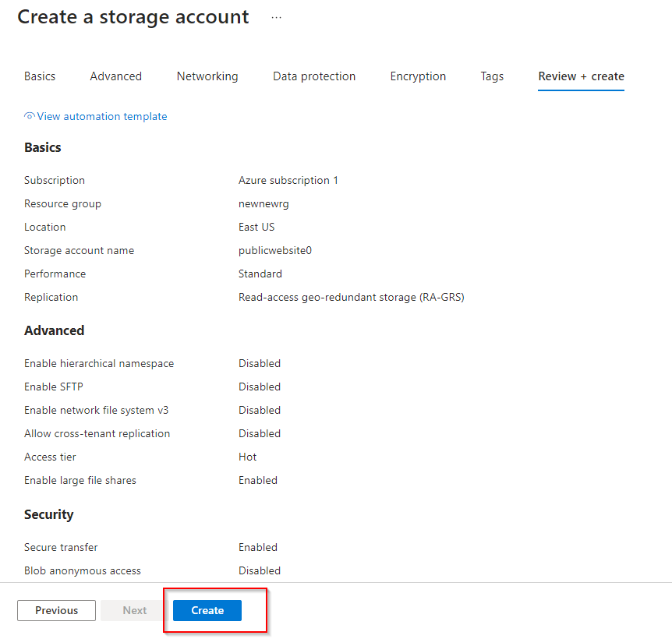Click the Advanced section heading
Screen dimensions: 672x639
click(54, 330)
